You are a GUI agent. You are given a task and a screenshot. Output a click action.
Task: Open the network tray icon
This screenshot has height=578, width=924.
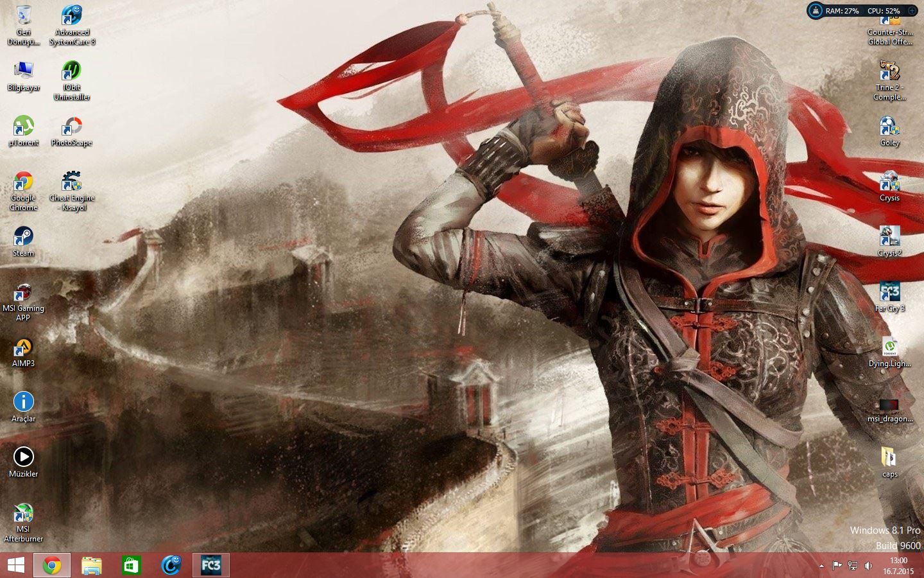coord(853,566)
